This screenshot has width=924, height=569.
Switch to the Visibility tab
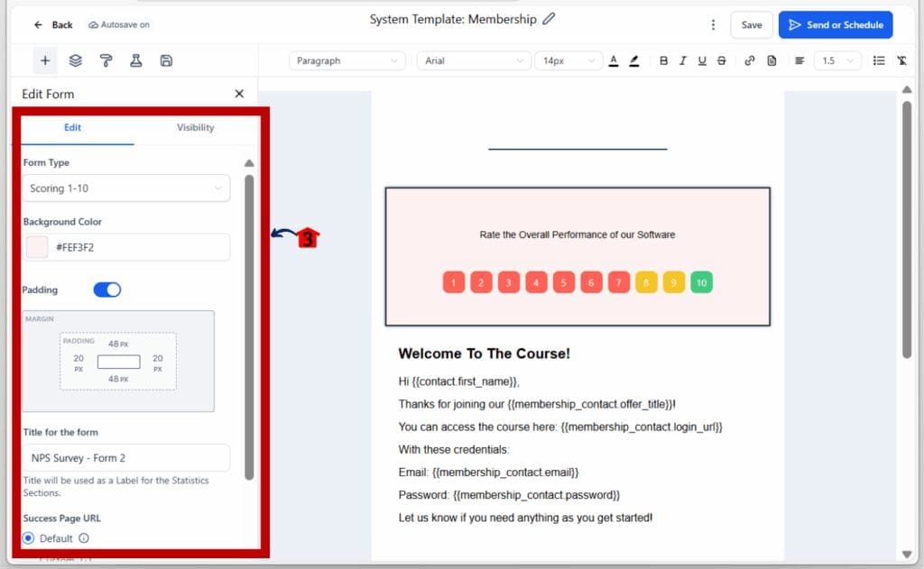196,127
